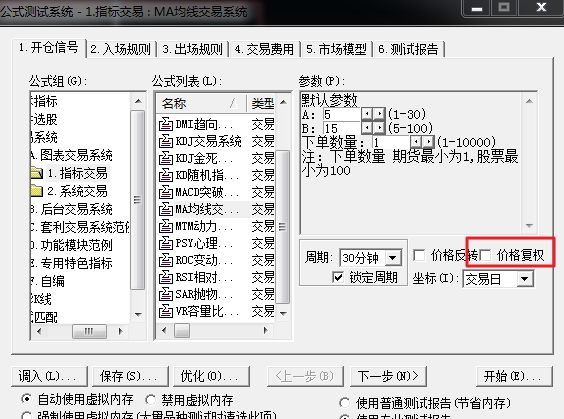Click formula group vertical scrollbar thumb

tap(137, 200)
